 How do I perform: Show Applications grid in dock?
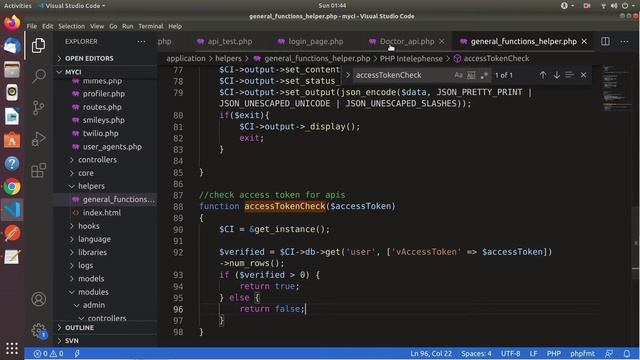pyautogui.click(x=12, y=348)
